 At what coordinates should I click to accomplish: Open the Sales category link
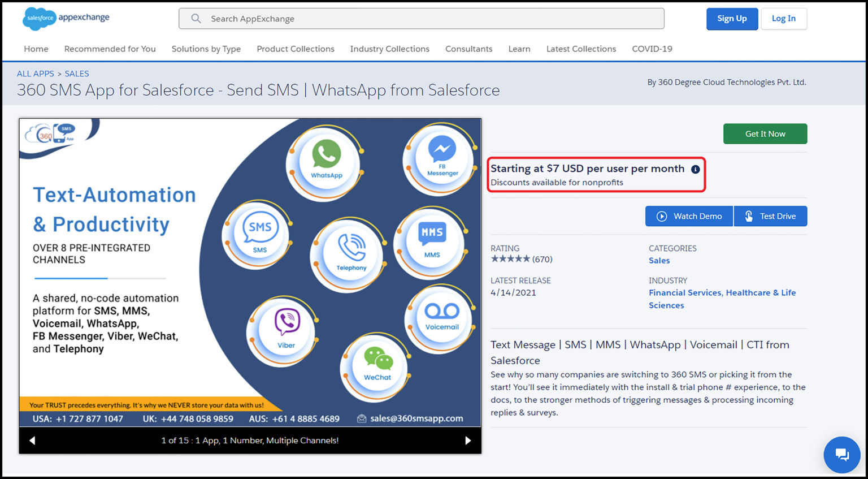pos(659,261)
